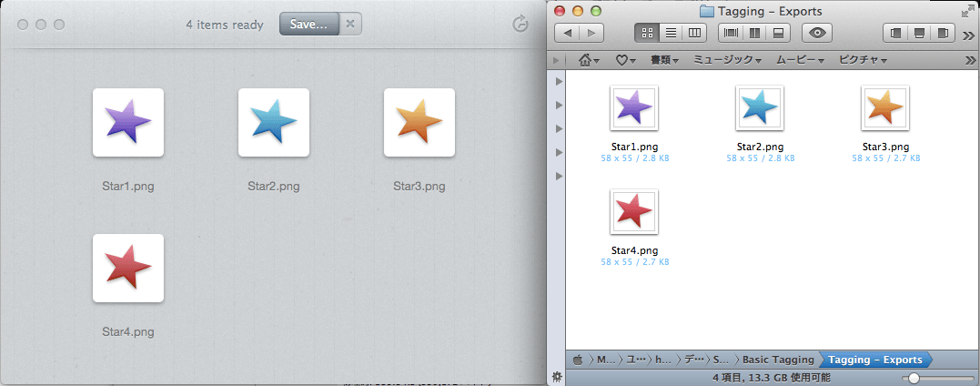This screenshot has width=980, height=386.
Task: Click the Save… button
Action: point(309,25)
